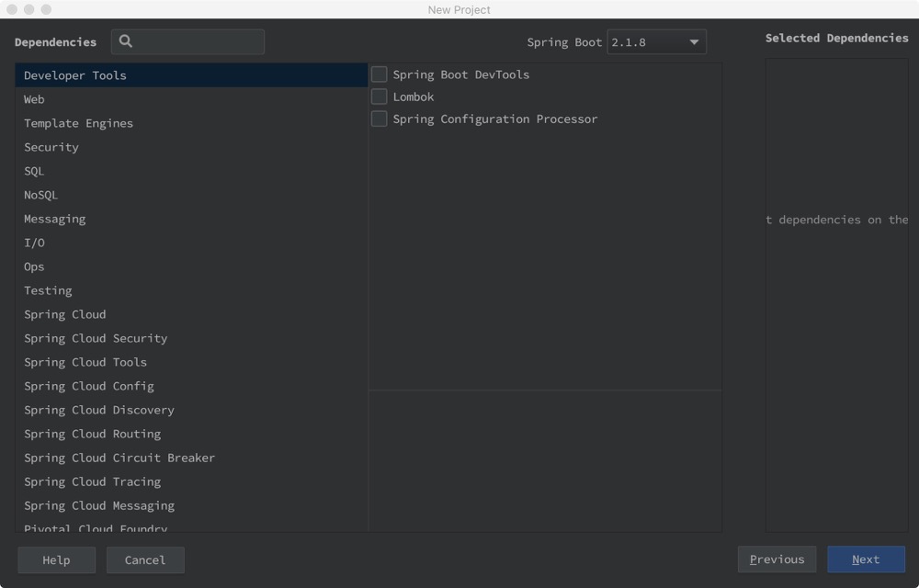Choose the Security category

[x=51, y=147]
